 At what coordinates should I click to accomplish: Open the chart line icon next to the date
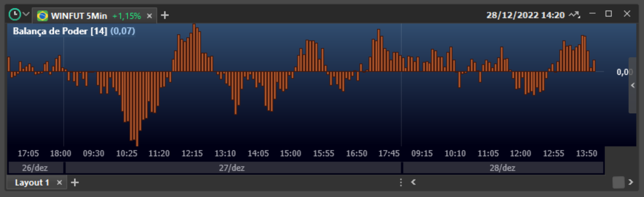(x=574, y=15)
